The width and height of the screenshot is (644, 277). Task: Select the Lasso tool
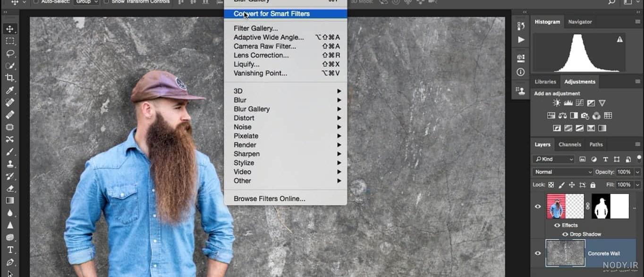click(x=10, y=53)
